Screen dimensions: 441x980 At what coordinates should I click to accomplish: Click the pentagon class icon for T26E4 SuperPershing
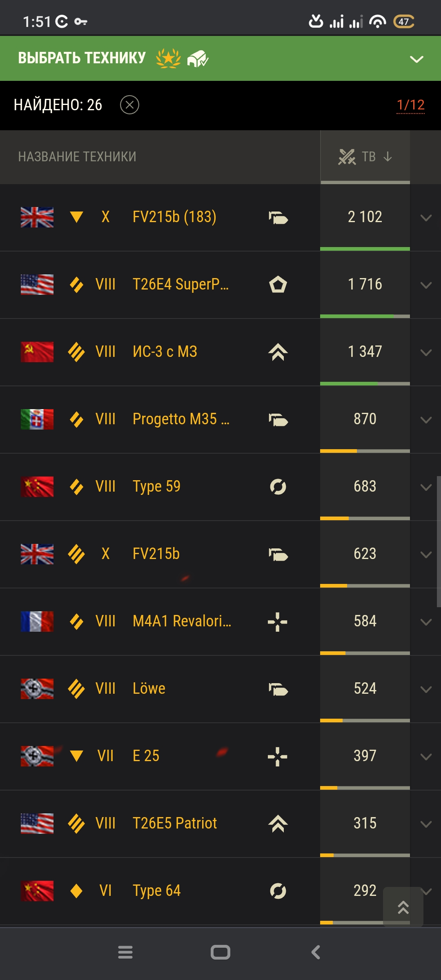(x=278, y=285)
